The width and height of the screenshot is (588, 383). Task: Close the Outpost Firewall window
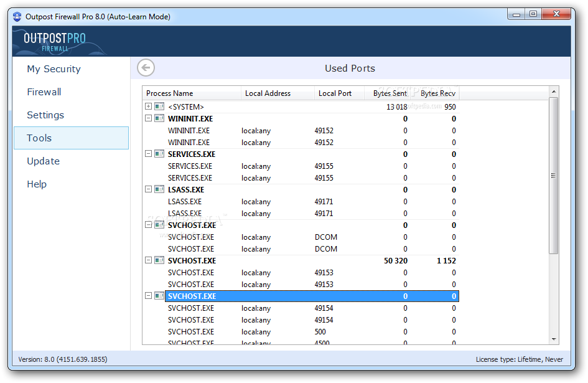click(556, 14)
